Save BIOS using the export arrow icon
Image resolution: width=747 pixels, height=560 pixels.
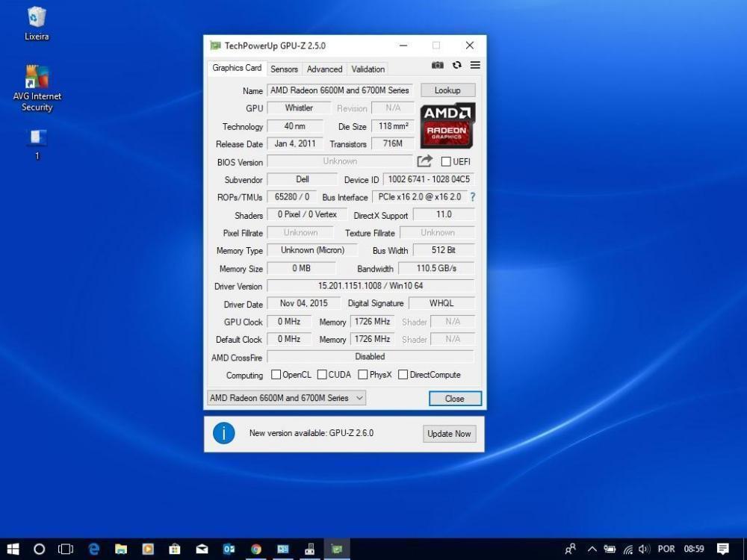point(424,161)
